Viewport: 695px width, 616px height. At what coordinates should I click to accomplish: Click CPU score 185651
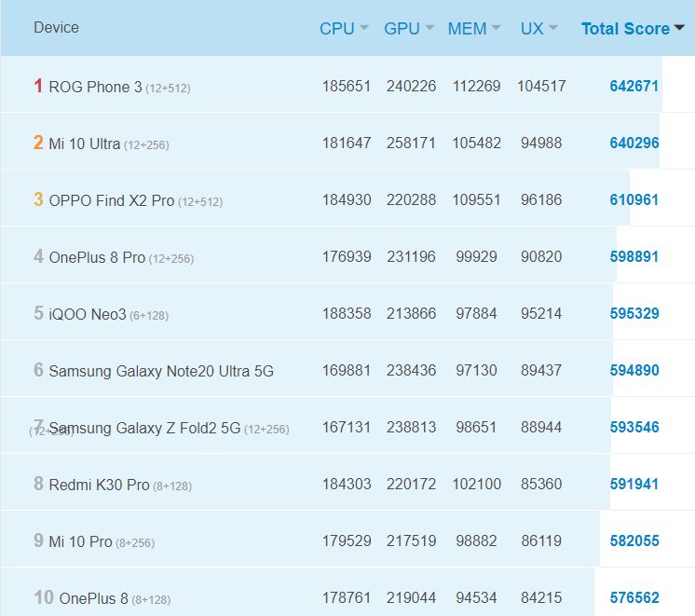pos(347,86)
